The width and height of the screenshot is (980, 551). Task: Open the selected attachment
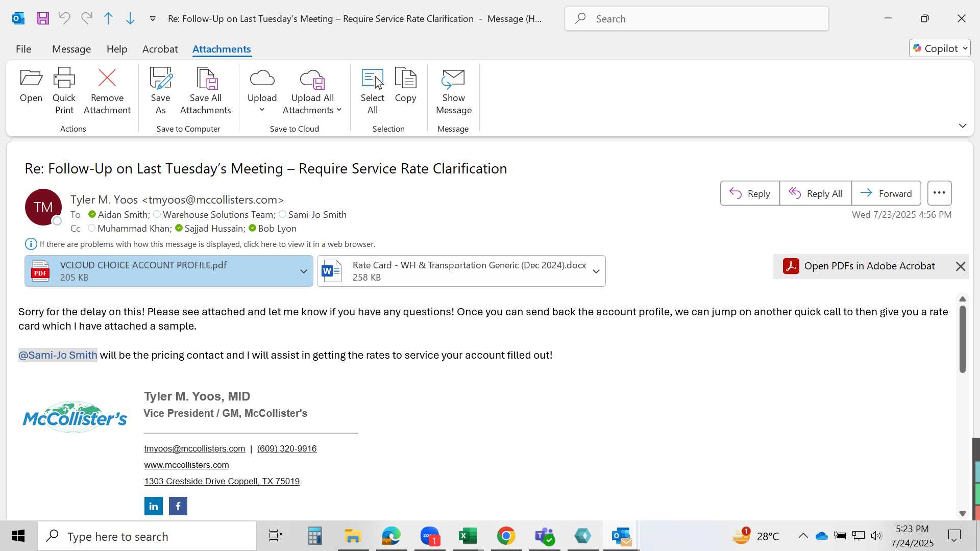point(31,86)
